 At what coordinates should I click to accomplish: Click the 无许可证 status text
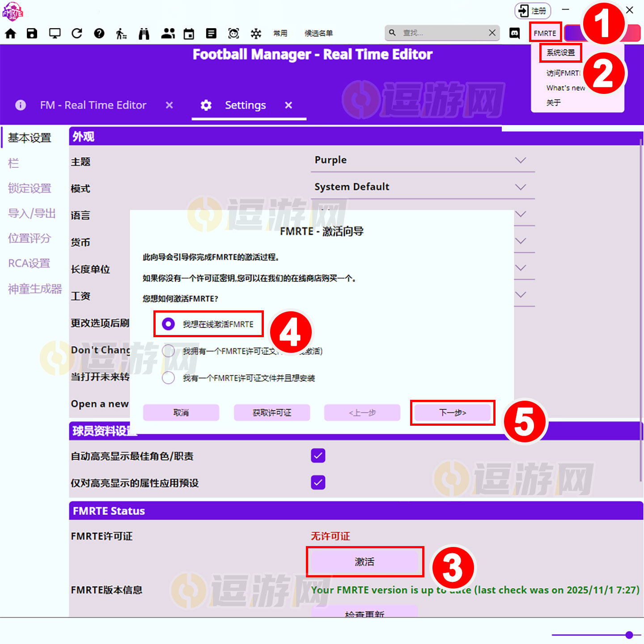pyautogui.click(x=330, y=536)
